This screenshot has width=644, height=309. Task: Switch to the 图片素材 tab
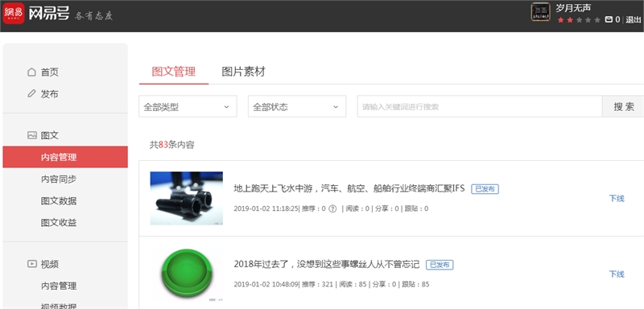tap(244, 72)
